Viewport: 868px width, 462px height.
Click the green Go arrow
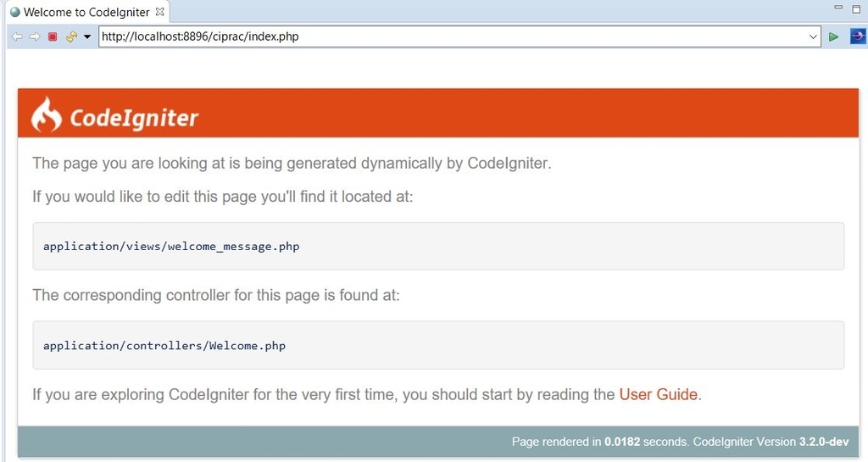(x=833, y=37)
